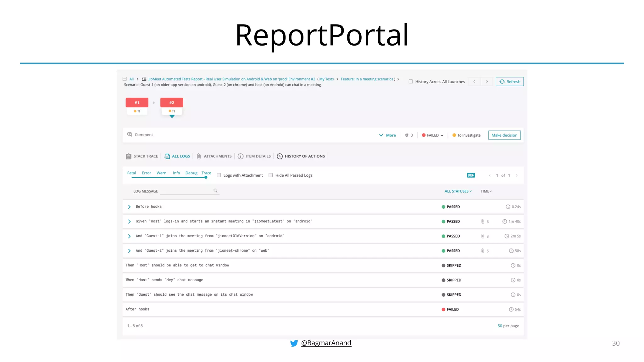This screenshot has width=644, height=362.
Task: Click 'Then "Guest" should see the chat message' row
Action: click(x=323, y=295)
